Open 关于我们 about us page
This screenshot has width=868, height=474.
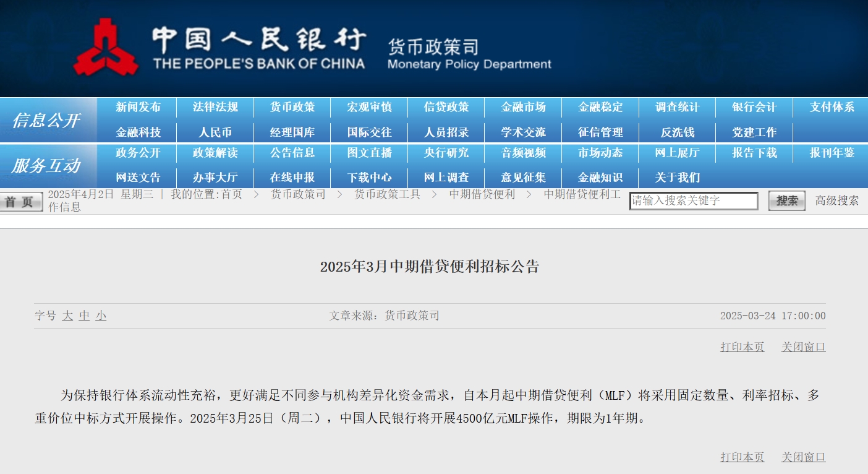(677, 178)
